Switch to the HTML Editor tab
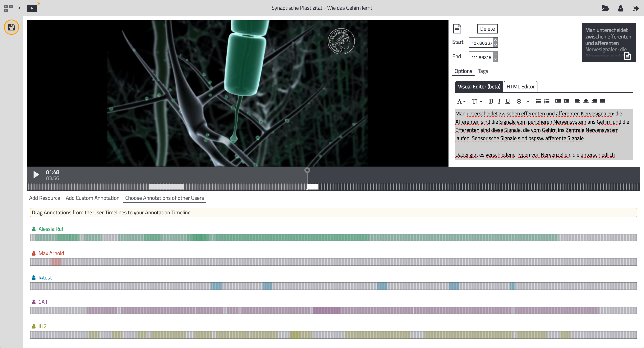644x348 pixels. pyautogui.click(x=520, y=86)
